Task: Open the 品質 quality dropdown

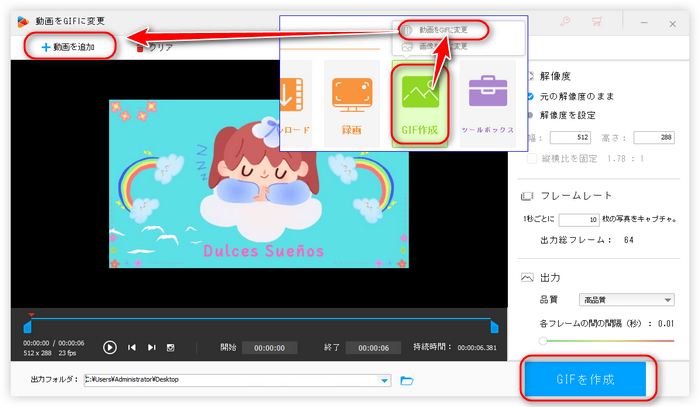Action: pos(626,300)
